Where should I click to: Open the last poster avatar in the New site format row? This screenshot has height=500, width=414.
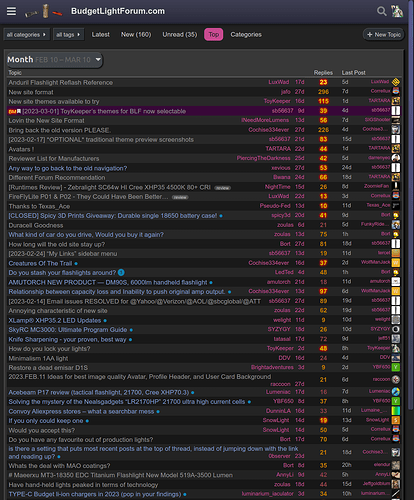tap(396, 91)
